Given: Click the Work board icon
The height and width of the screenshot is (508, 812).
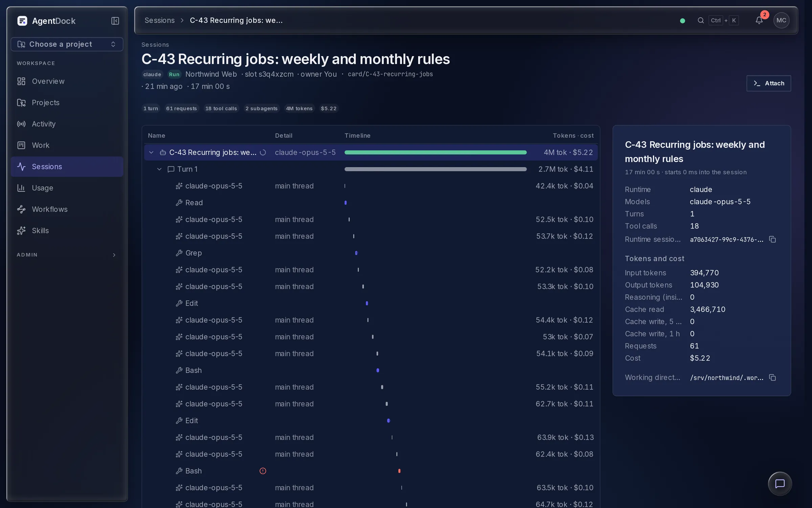Looking at the screenshot, I should click(21, 145).
